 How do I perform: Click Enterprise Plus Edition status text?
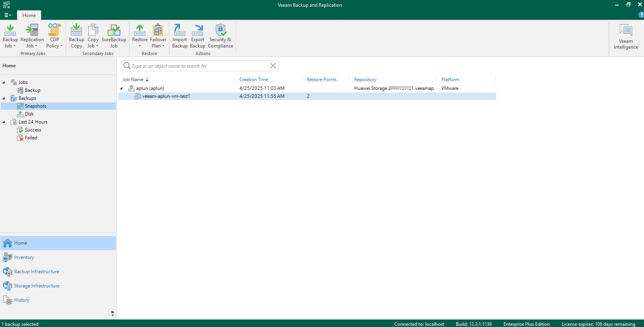[526, 324]
